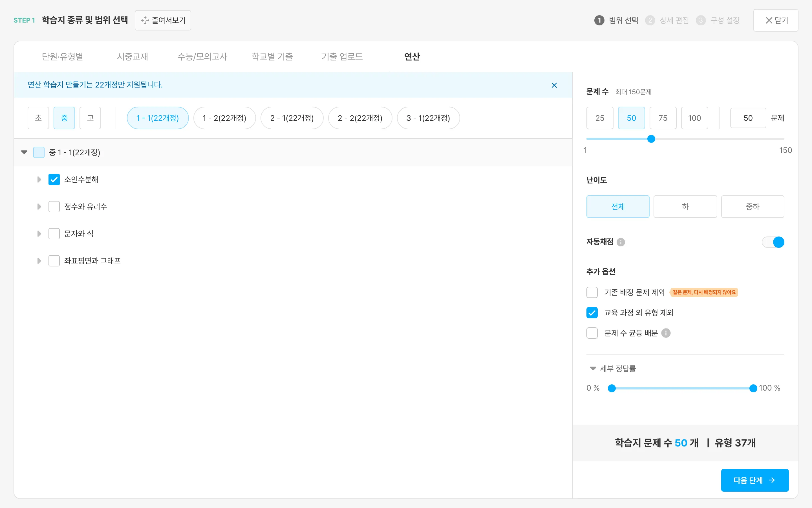The image size is (812, 508).
Task: Collapse the 중 1 - 1(22개정) tree
Action: point(24,152)
